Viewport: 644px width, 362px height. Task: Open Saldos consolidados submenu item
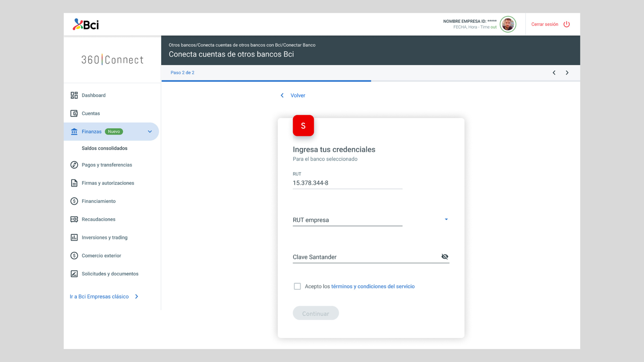[x=104, y=148]
